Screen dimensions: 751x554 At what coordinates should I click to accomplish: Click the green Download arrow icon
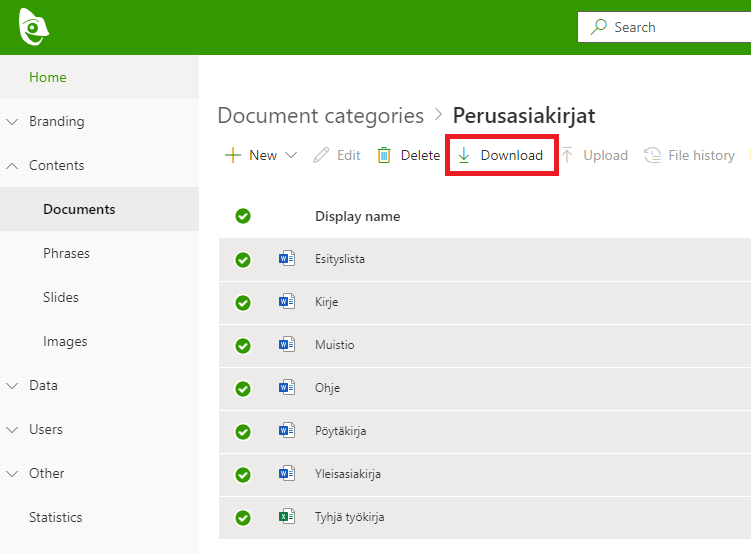coord(464,155)
